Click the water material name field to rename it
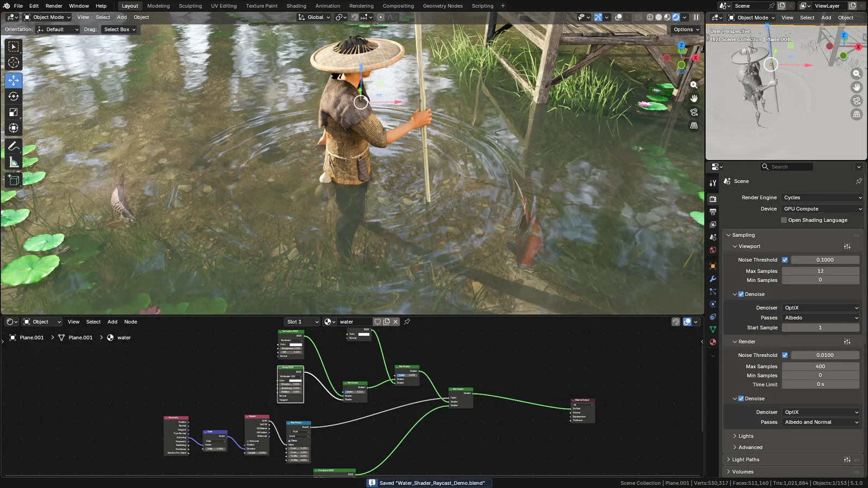868x488 pixels. [355, 321]
